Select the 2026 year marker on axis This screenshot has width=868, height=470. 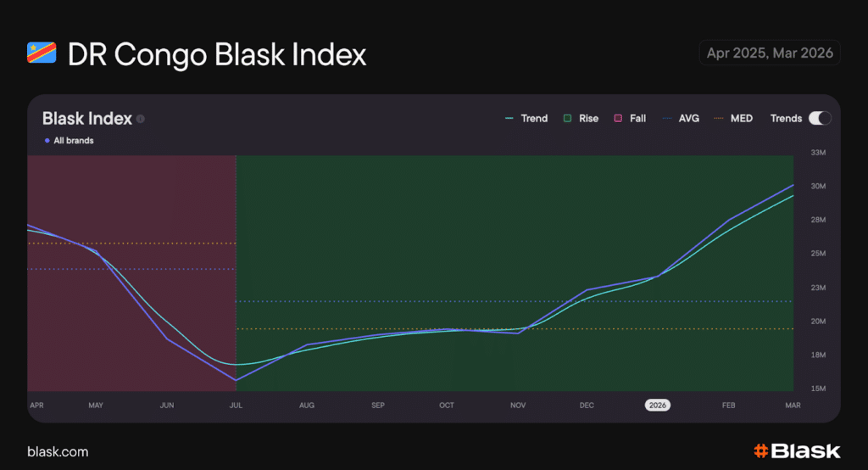(x=657, y=406)
